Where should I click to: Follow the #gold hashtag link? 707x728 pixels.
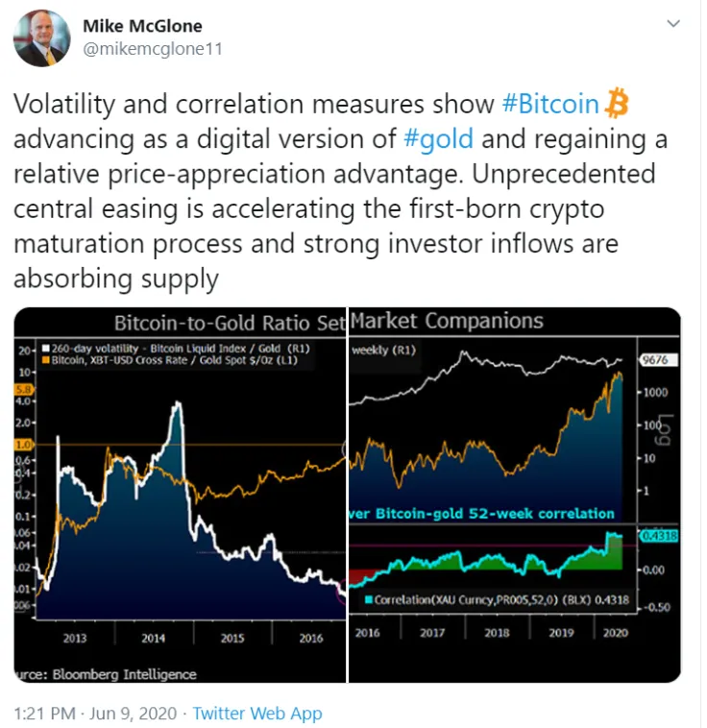(x=439, y=139)
